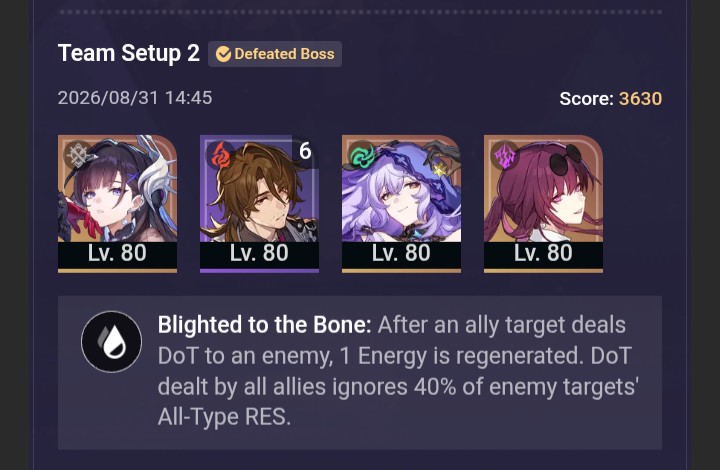Click the Blighted to the Bone title text

click(264, 325)
